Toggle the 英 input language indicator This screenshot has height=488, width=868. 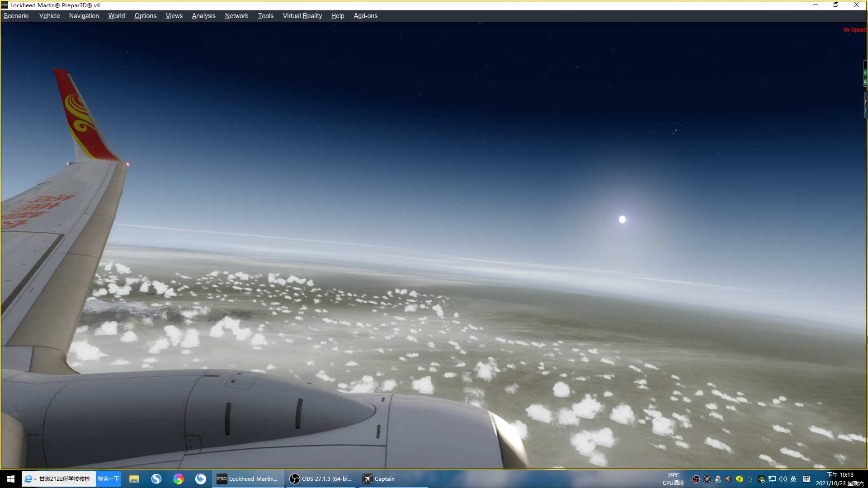coord(793,479)
